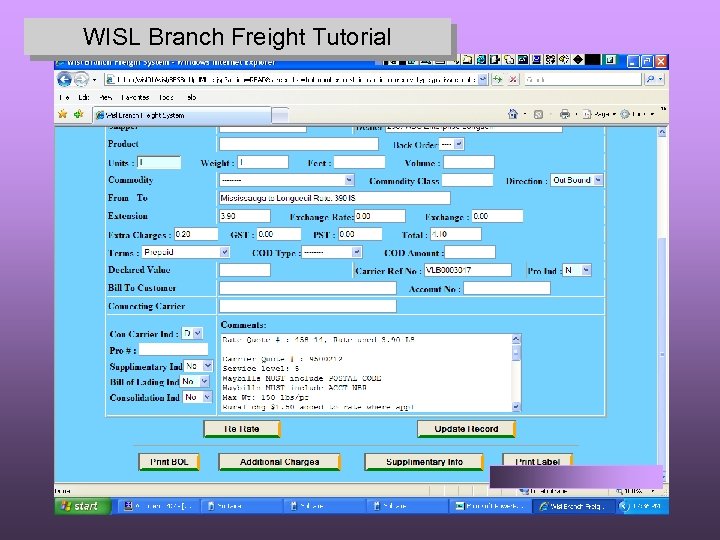This screenshot has height=540, width=720.
Task: Click the Print Label button
Action: click(x=537, y=461)
